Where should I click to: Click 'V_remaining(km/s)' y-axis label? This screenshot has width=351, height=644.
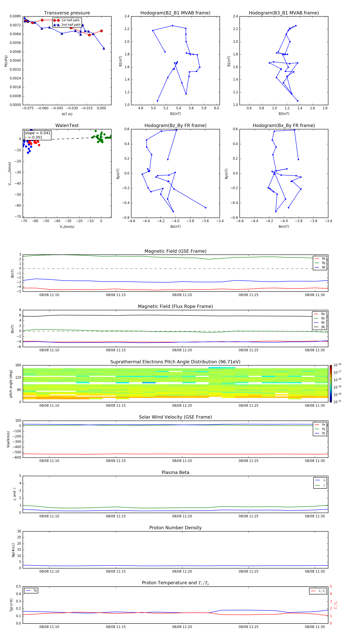10,173
